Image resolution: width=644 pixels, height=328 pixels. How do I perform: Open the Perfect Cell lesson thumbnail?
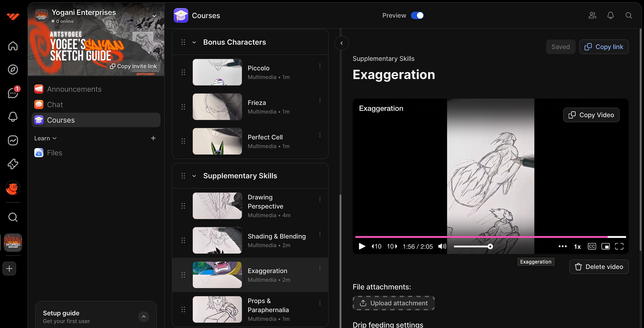pyautogui.click(x=217, y=141)
